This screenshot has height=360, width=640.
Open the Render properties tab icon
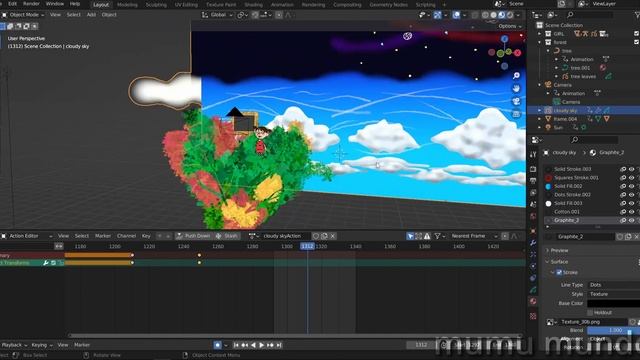point(533,169)
